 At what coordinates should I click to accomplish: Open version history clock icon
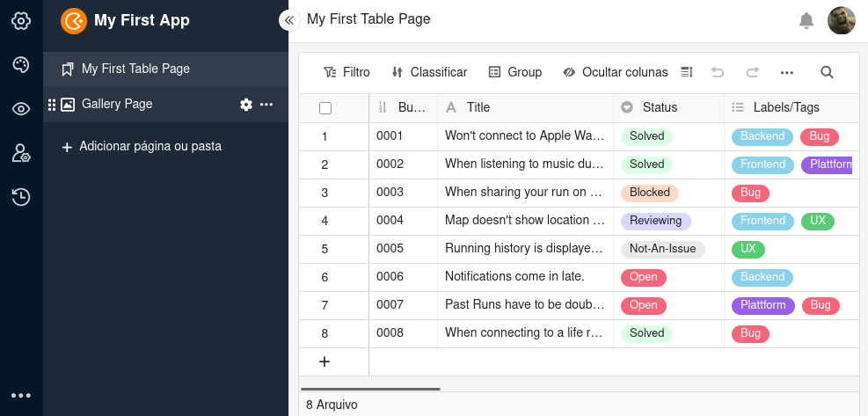(x=21, y=197)
